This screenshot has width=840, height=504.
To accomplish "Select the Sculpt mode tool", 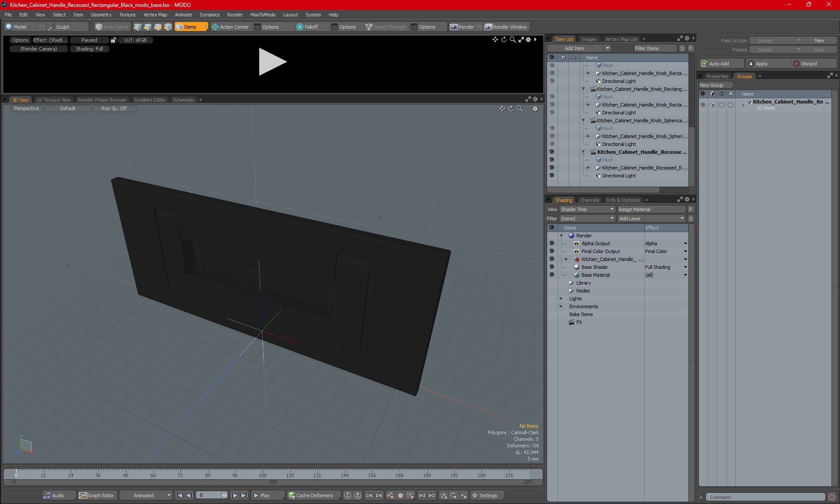I will pos(62,27).
